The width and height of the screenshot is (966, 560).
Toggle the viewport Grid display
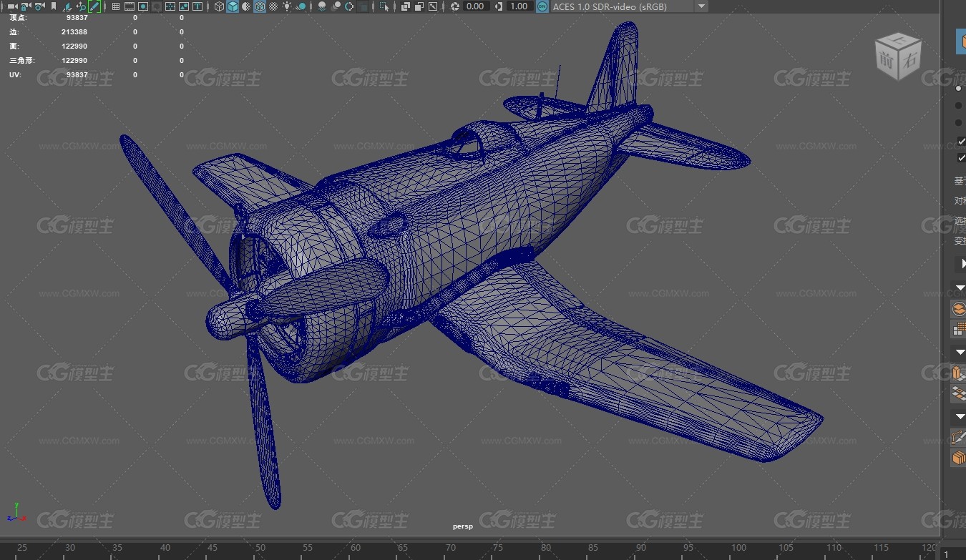[116, 6]
